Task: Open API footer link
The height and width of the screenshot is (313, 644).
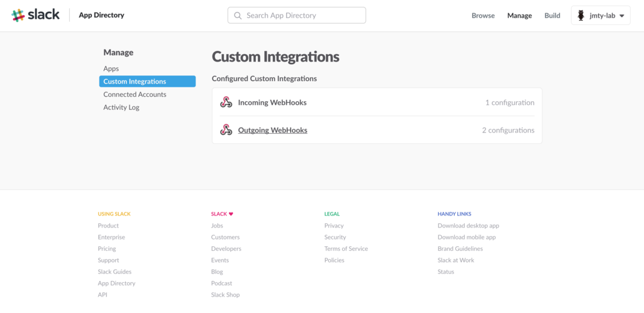Action: 103,295
